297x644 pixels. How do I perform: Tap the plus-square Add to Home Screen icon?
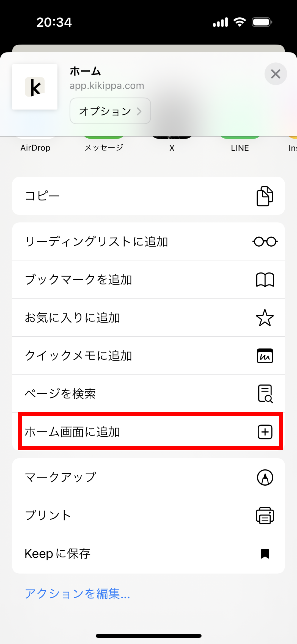(x=264, y=432)
